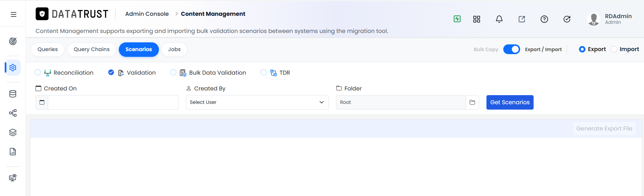Click the Folder field showing Root
The height and width of the screenshot is (196, 644).
[401, 102]
